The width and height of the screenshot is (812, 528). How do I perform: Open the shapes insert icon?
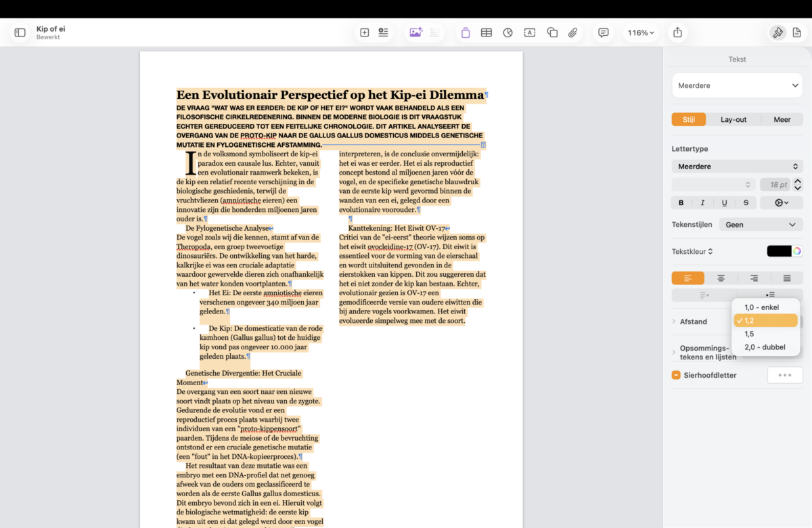click(552, 32)
